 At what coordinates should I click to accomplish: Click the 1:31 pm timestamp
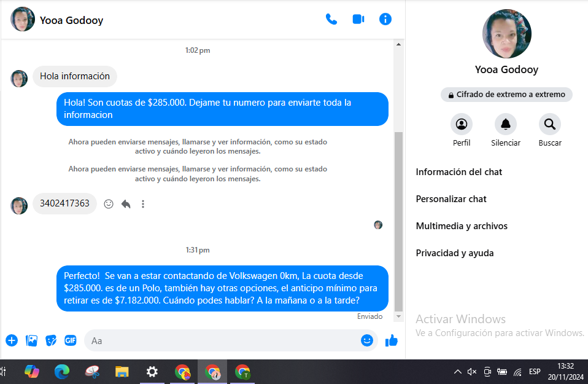coord(198,250)
